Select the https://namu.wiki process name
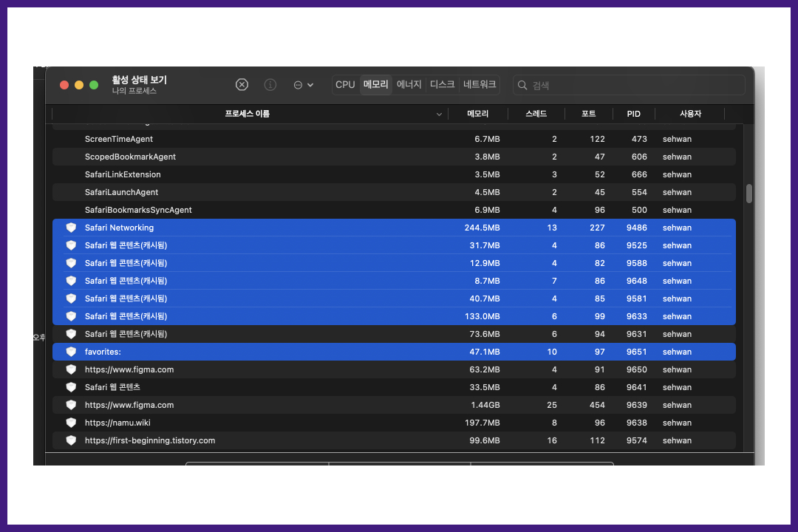Image resolution: width=798 pixels, height=532 pixels. click(117, 423)
